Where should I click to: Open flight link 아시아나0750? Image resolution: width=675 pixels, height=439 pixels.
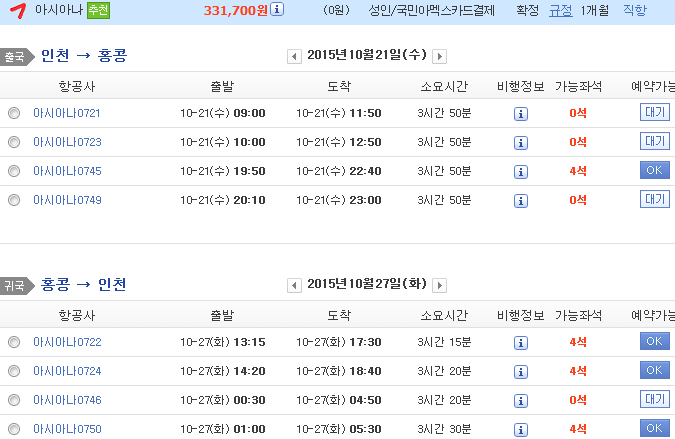pos(67,429)
